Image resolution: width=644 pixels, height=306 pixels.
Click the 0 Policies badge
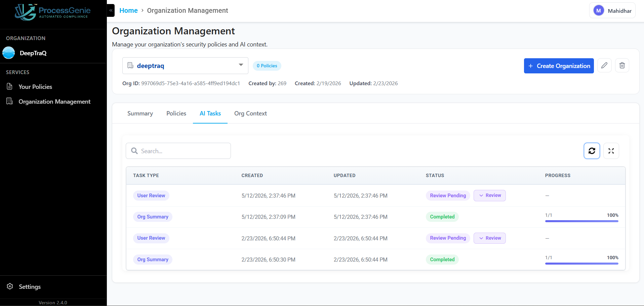267,66
